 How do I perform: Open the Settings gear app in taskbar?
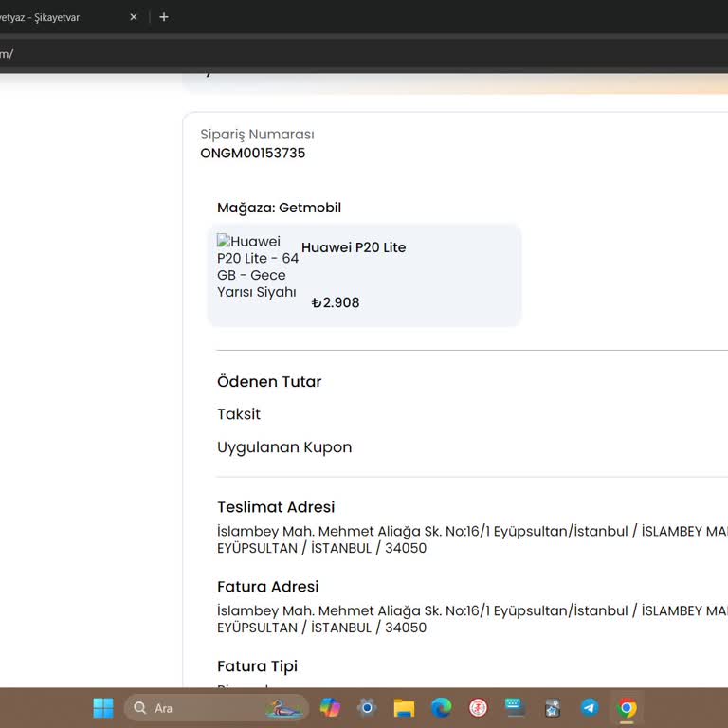point(368,708)
